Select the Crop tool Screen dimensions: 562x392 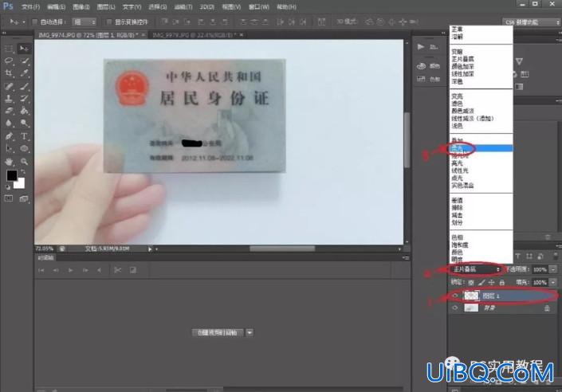click(x=9, y=73)
